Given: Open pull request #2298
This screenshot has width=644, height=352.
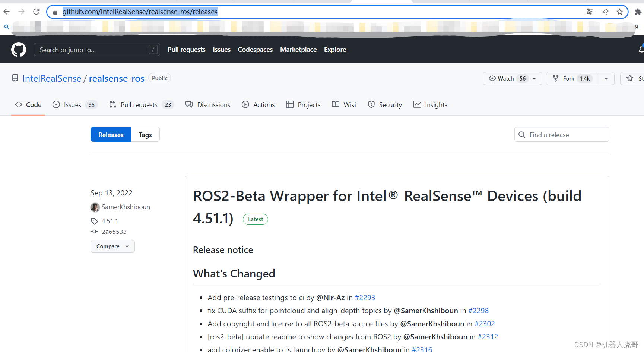Looking at the screenshot, I should (x=478, y=311).
